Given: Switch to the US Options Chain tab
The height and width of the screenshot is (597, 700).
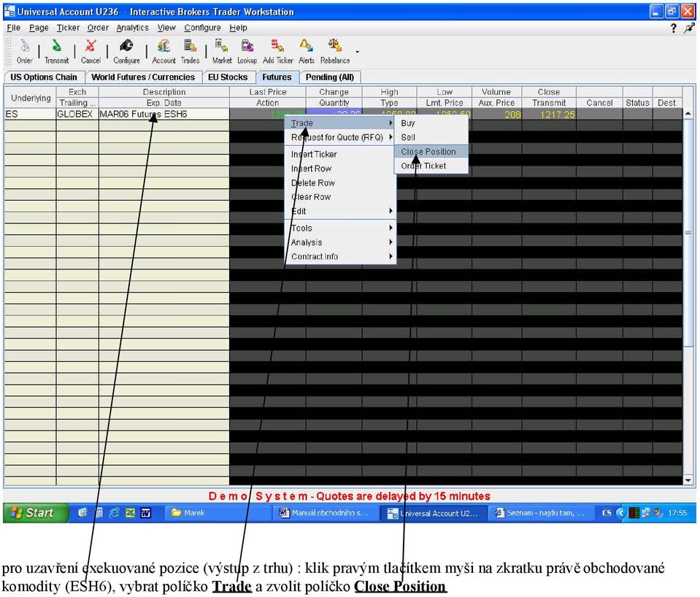Looking at the screenshot, I should (x=44, y=77).
